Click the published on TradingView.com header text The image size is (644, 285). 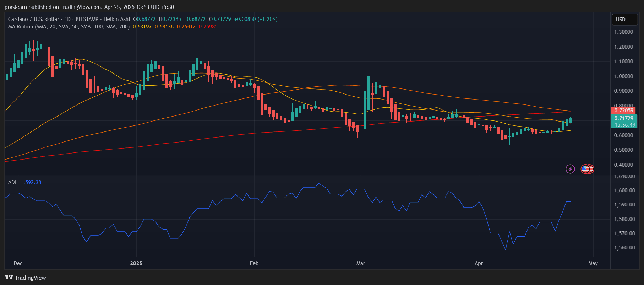[x=66, y=7]
